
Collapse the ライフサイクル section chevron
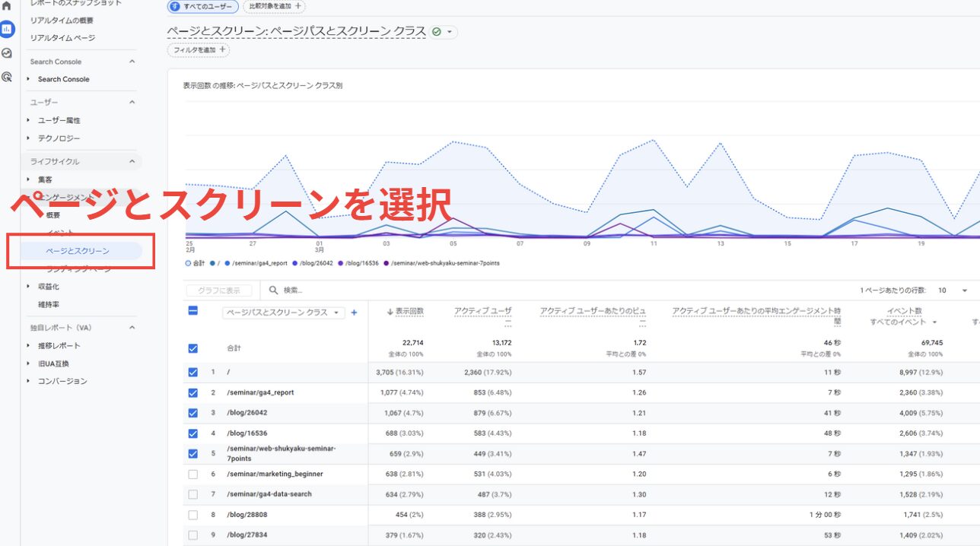[131, 161]
